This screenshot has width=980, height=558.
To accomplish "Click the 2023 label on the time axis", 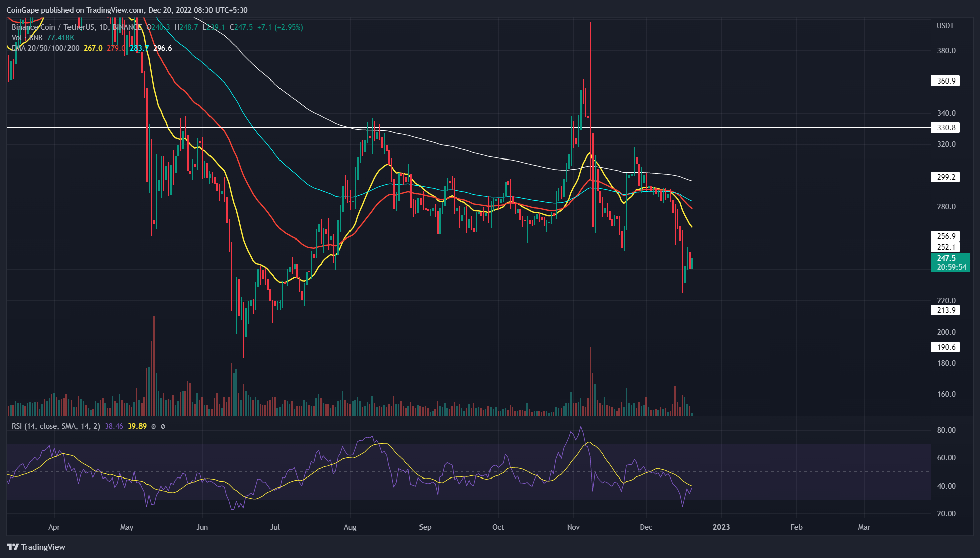I will (x=721, y=527).
